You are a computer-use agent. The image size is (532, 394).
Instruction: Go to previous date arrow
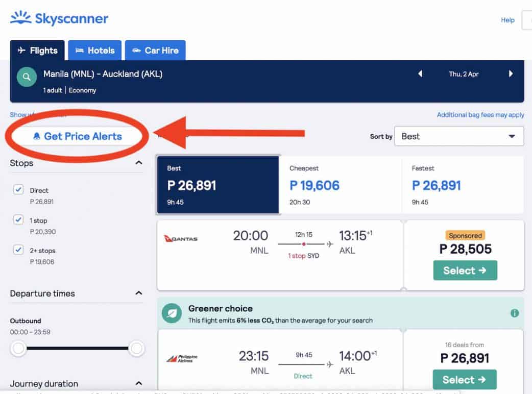[420, 74]
